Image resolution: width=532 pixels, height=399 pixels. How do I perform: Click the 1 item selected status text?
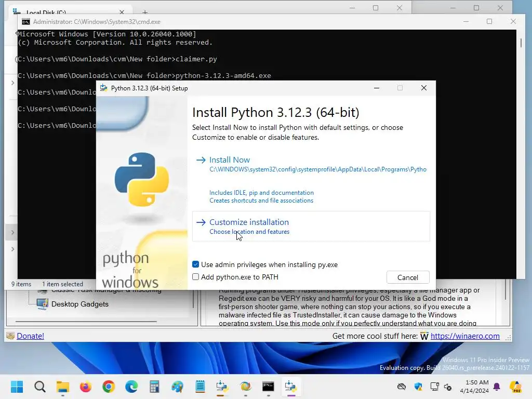(62, 284)
